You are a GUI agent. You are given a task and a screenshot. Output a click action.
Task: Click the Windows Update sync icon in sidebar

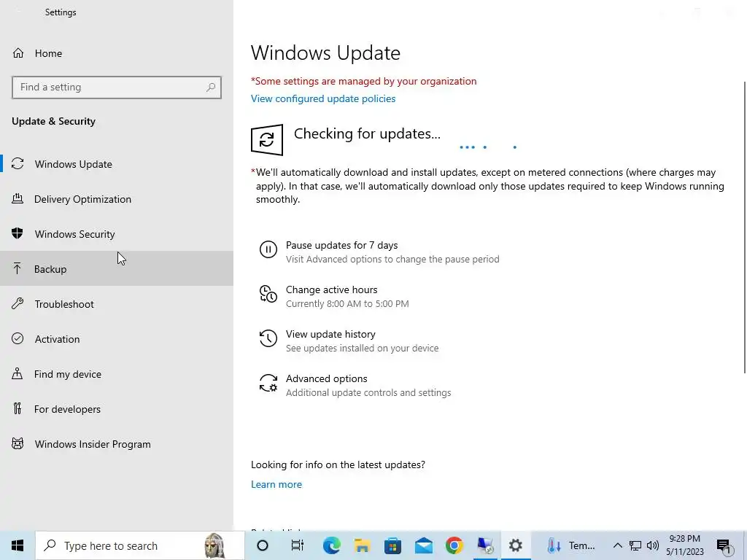coord(18,164)
